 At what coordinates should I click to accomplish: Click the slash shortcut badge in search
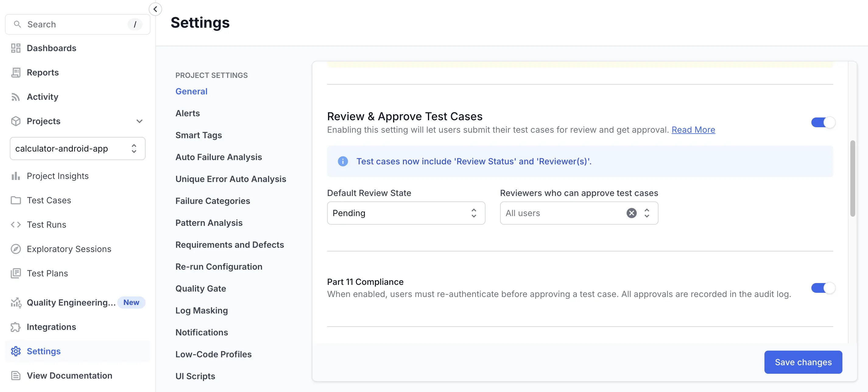click(x=135, y=24)
